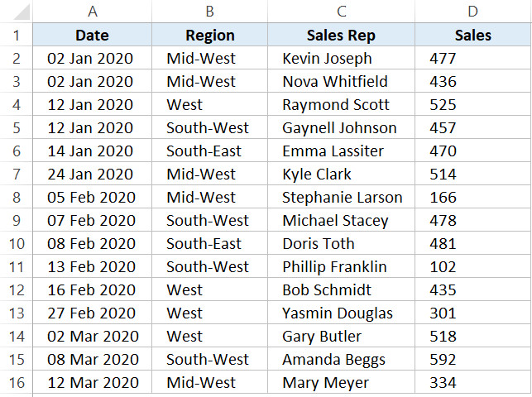Select row 1 header
The image size is (532, 397).
click(x=16, y=36)
